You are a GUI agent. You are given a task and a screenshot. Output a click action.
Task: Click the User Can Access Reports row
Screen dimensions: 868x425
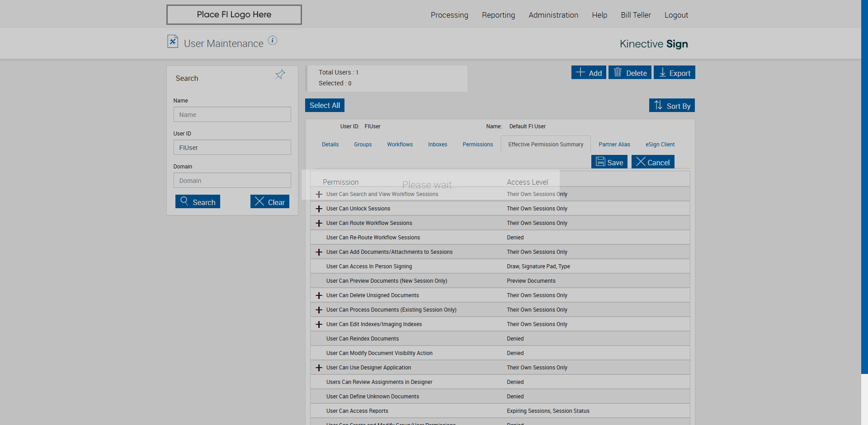(x=500, y=411)
